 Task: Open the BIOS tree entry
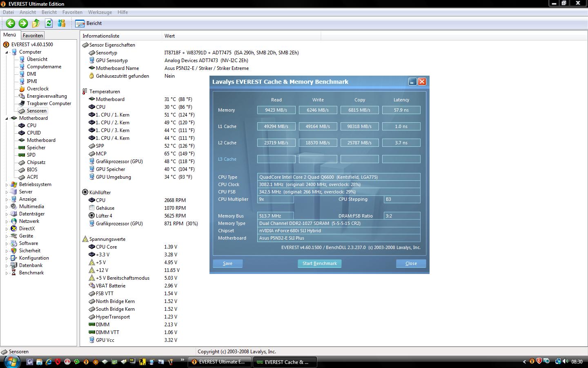click(32, 170)
